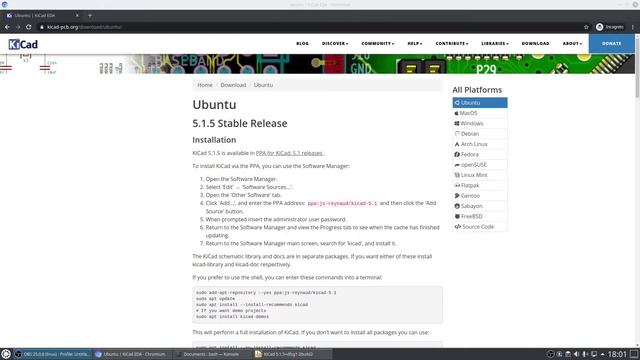Open the application launcher in the taskbar
The height and width of the screenshot is (360, 640).
pyautogui.click(x=6, y=354)
